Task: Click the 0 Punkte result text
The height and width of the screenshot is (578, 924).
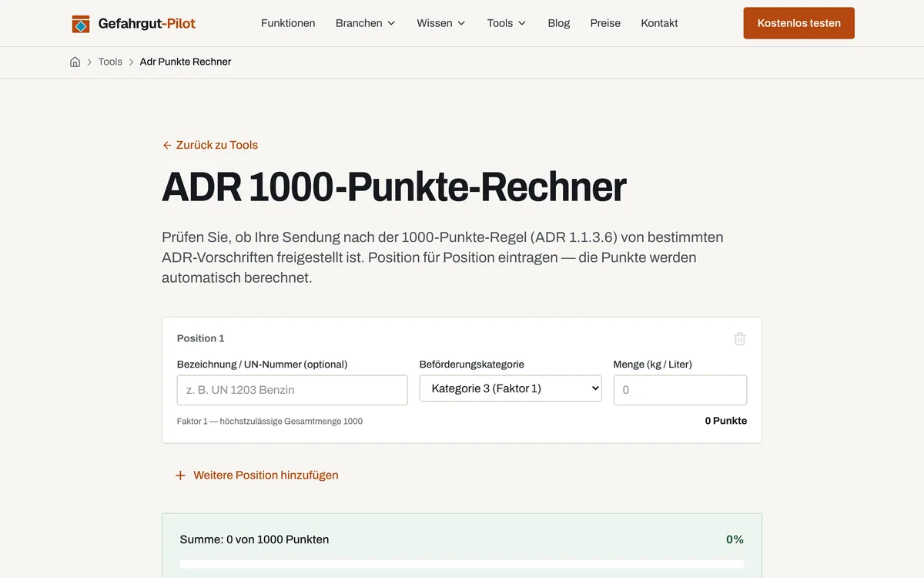Action: click(x=726, y=421)
